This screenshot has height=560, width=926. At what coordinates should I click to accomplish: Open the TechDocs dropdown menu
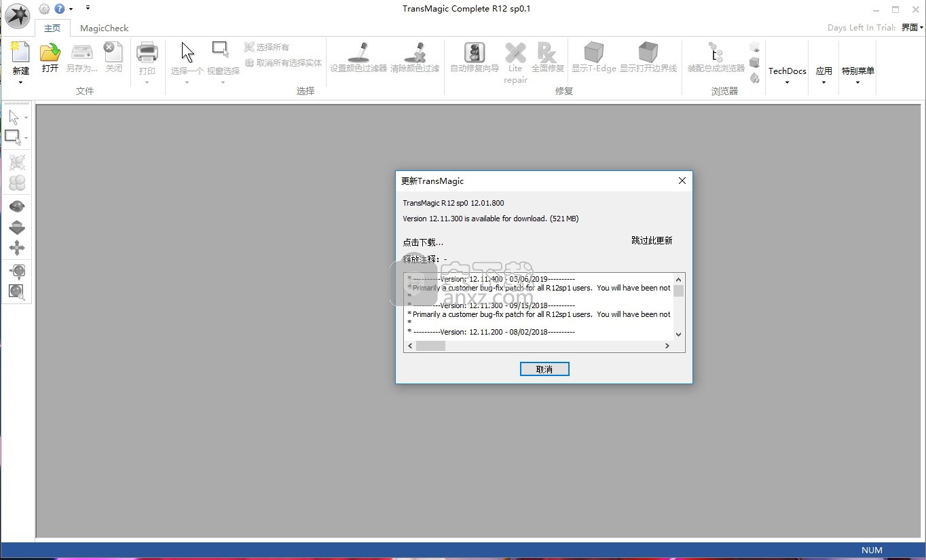point(788,75)
